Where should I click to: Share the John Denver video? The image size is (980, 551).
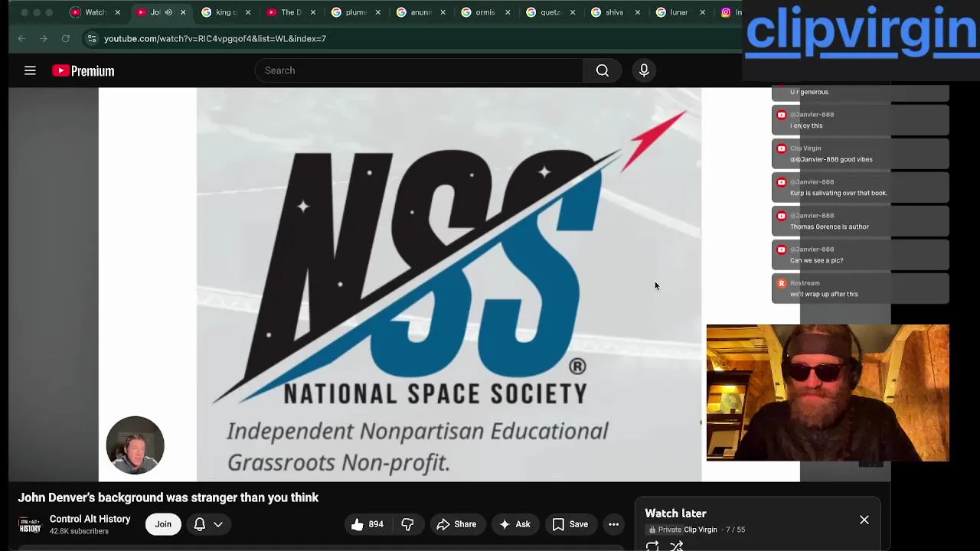coord(456,524)
